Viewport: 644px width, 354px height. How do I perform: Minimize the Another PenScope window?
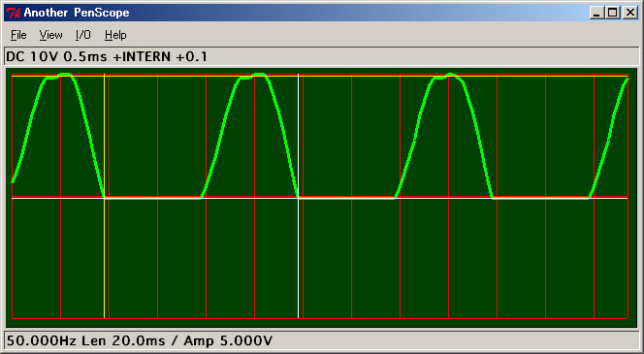click(596, 14)
